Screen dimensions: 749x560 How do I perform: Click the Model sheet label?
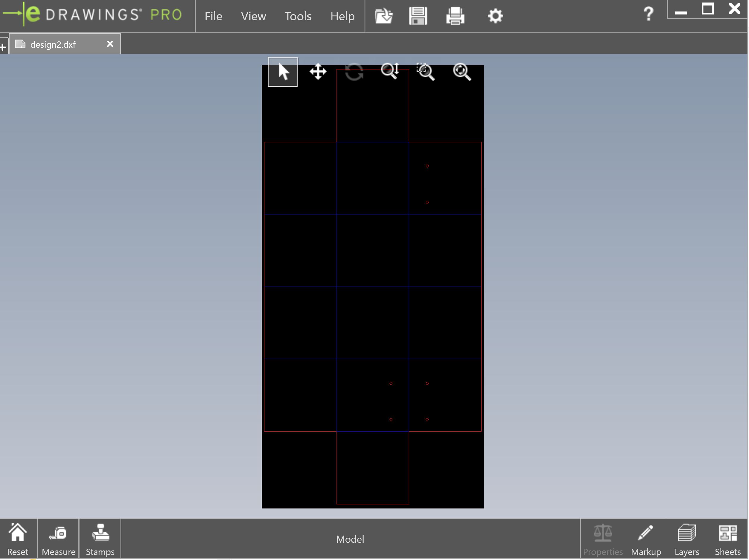tap(350, 539)
